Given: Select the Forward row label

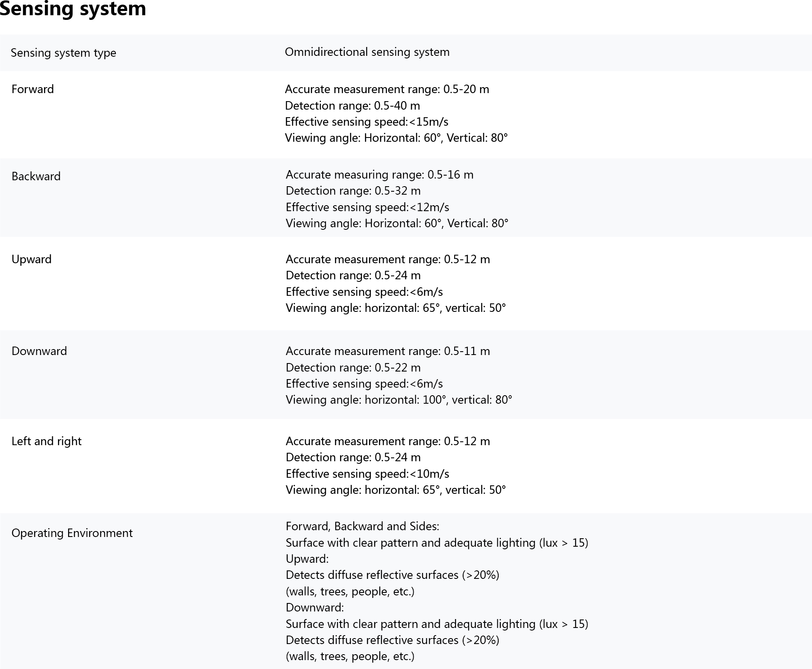Looking at the screenshot, I should 33,89.
